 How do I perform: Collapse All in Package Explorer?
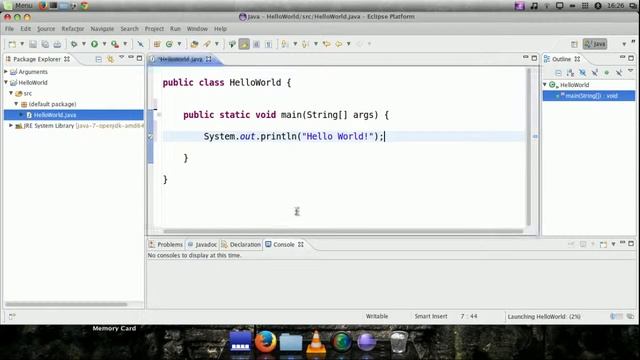coord(98,59)
